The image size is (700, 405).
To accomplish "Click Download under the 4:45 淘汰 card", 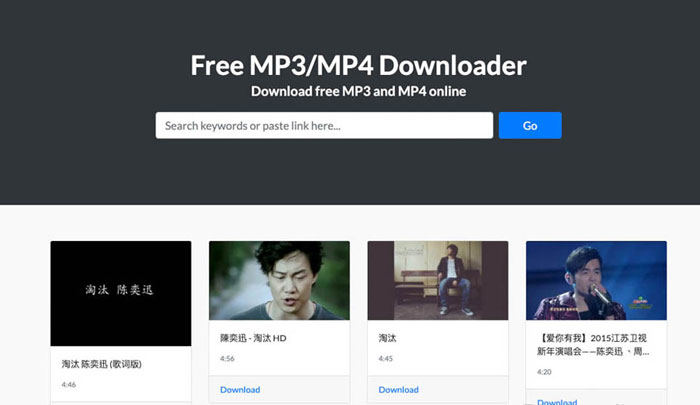I will coord(399,390).
